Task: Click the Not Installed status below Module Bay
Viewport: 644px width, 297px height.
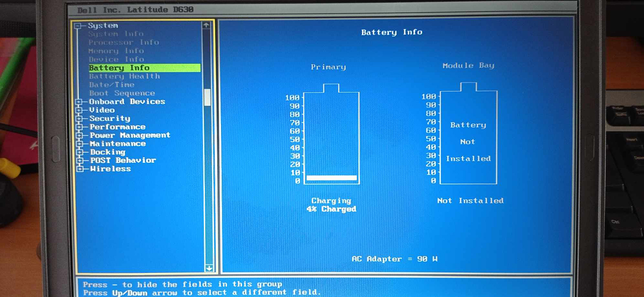Action: coord(470,201)
